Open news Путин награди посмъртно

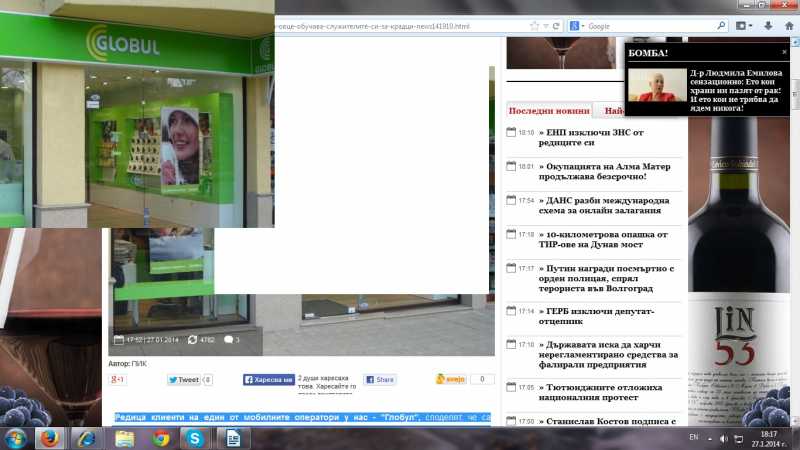point(606,278)
